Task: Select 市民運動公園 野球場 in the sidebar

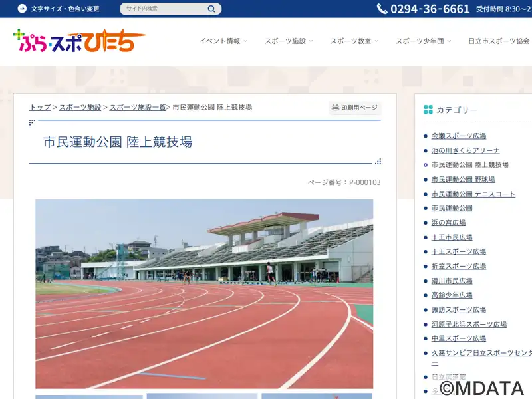Action: [463, 179]
